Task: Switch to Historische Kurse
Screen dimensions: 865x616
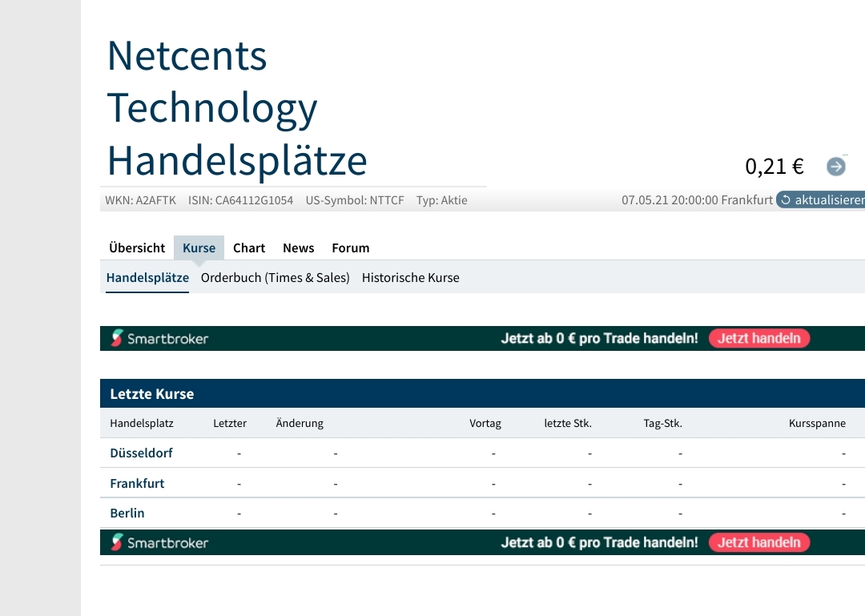Action: 411,277
